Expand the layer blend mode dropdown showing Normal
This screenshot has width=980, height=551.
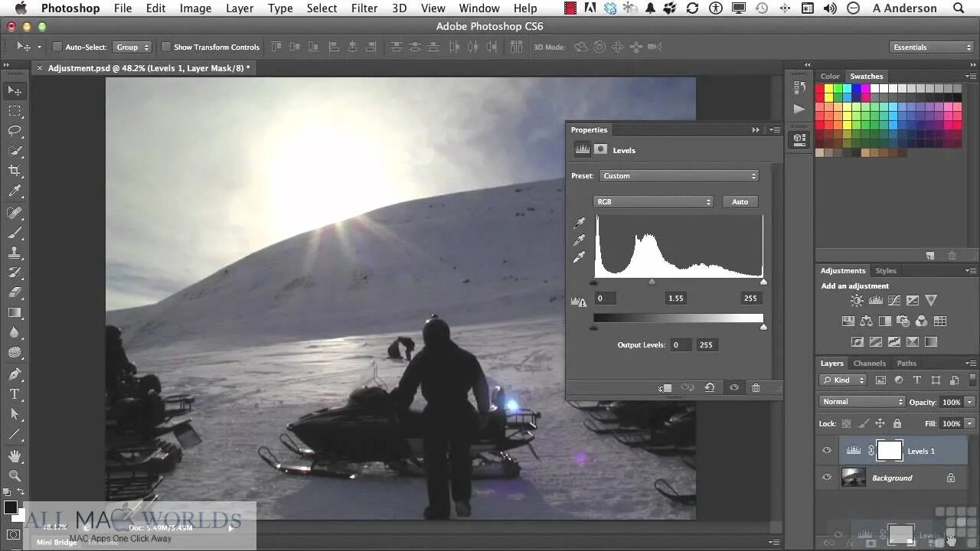pos(861,401)
